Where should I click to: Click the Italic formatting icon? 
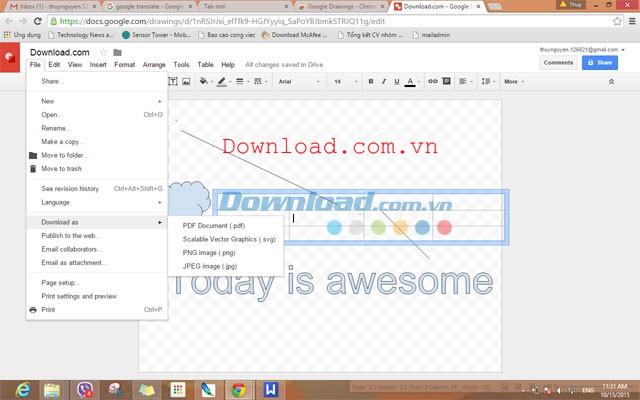[385, 82]
